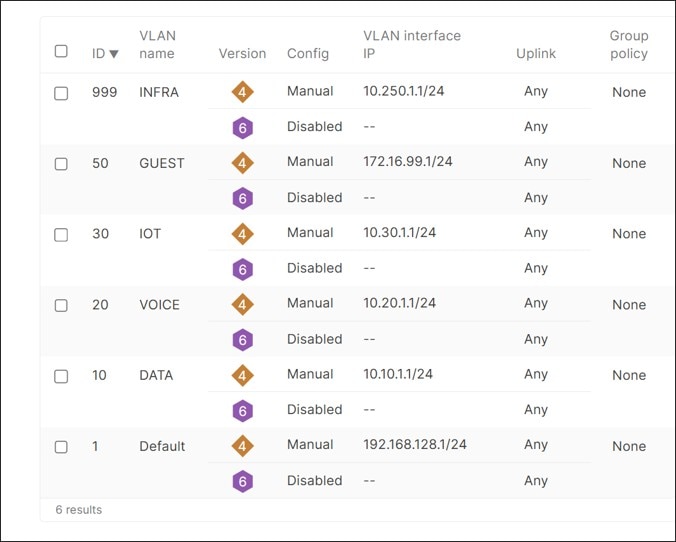
Task: Click the Uplink column header
Action: coord(535,54)
